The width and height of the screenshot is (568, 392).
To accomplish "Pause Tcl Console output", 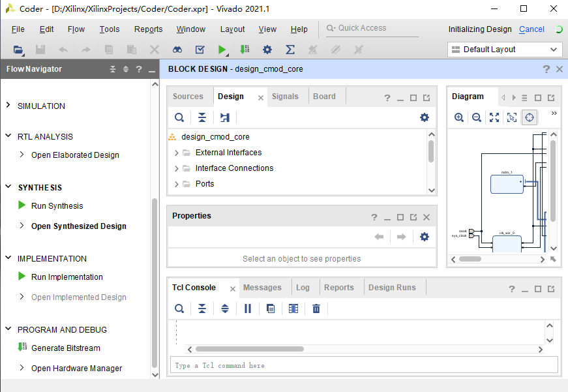I will (x=248, y=309).
